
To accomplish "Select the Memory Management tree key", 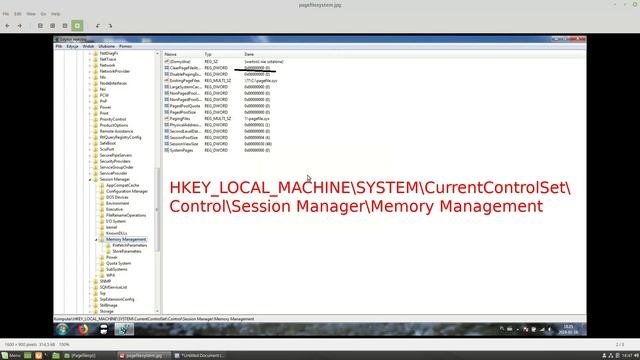I will click(126, 240).
